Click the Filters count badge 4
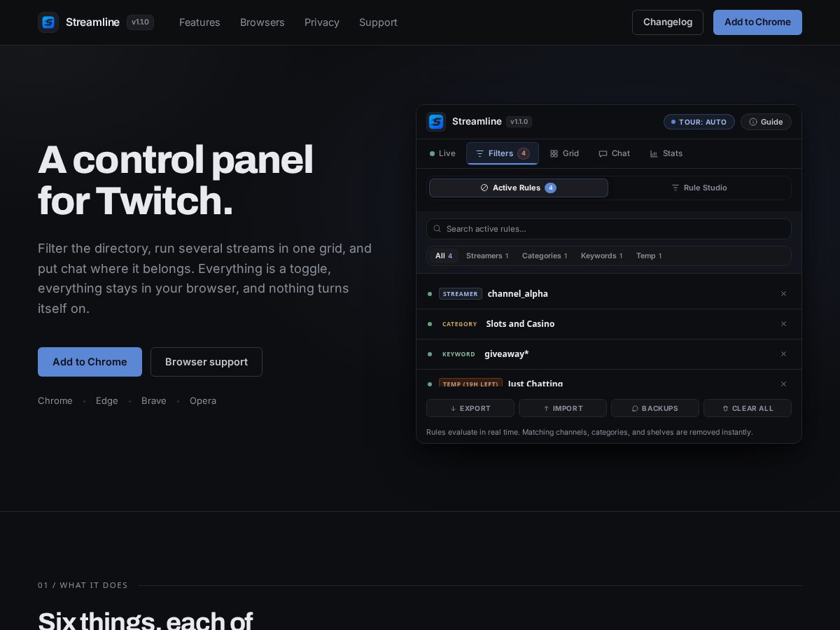 (x=524, y=153)
